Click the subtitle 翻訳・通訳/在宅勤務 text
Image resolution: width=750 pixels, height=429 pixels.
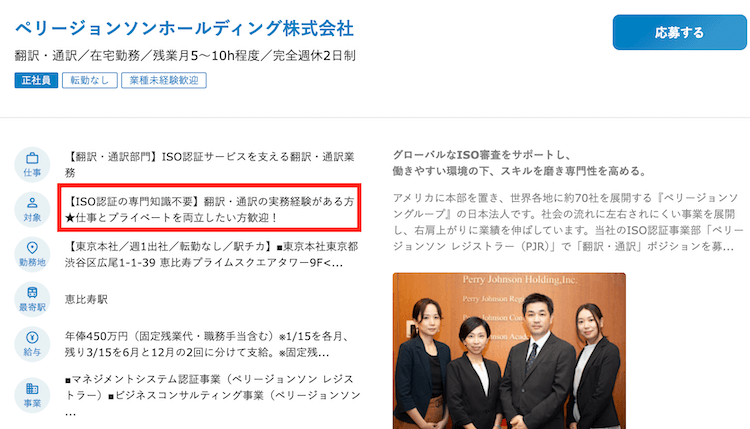coord(185,56)
